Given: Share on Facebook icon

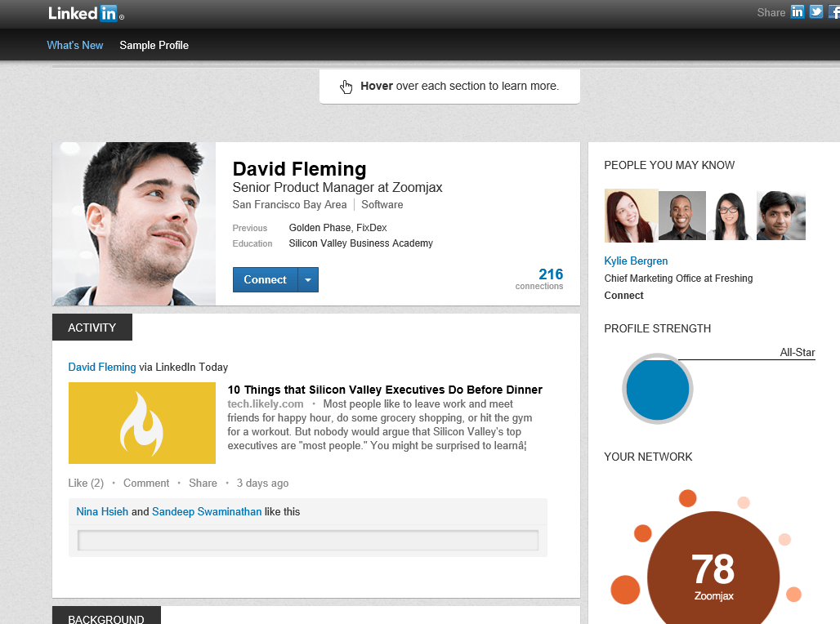Looking at the screenshot, I should pos(834,11).
